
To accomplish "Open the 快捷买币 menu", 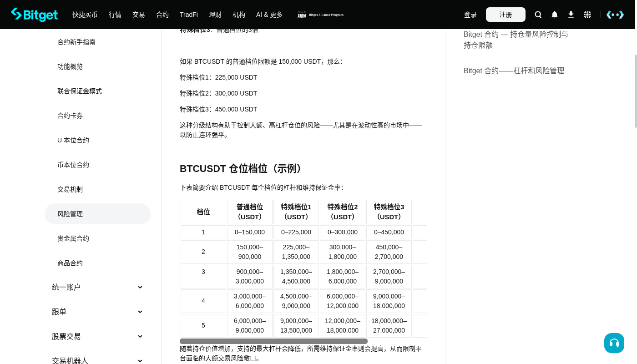I will [85, 15].
